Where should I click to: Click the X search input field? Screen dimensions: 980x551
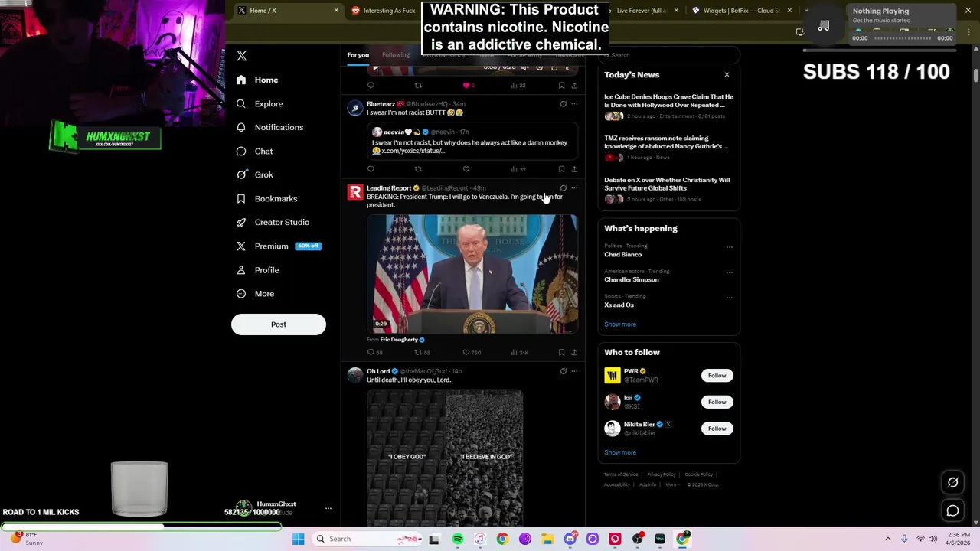click(668, 55)
